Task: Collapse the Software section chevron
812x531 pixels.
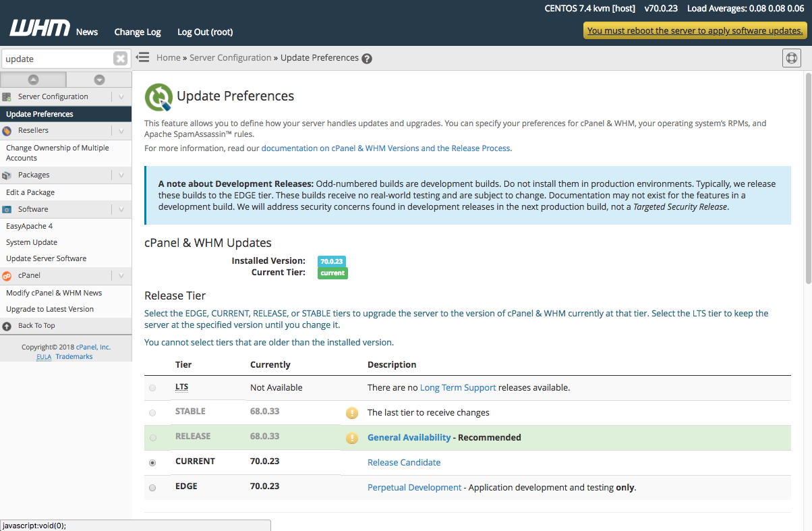Action: [121, 209]
